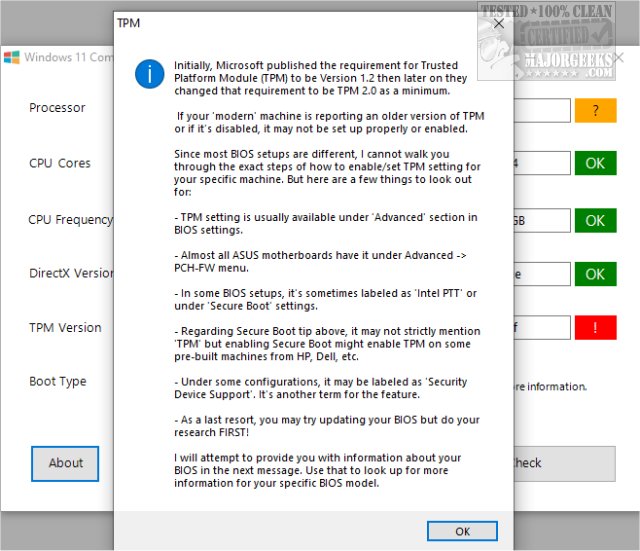The width and height of the screenshot is (640, 551).
Task: Click the Windows logo icon in the title bar
Action: (x=12, y=58)
